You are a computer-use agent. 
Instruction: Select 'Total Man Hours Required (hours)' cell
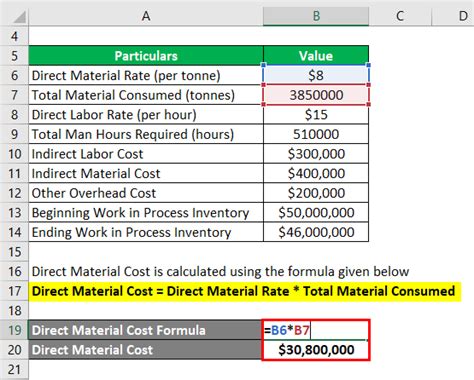pyautogui.click(x=146, y=134)
